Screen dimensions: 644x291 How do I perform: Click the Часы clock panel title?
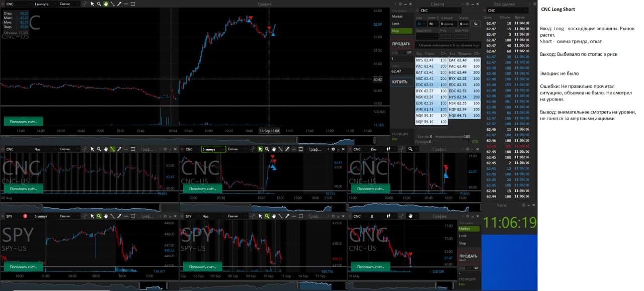click(x=502, y=205)
